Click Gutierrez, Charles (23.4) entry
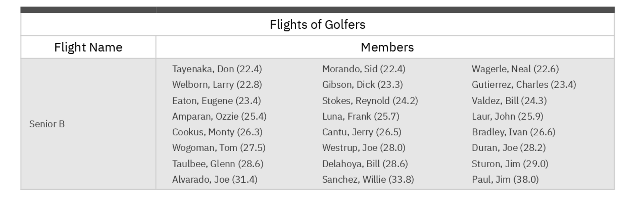 click(x=524, y=85)
